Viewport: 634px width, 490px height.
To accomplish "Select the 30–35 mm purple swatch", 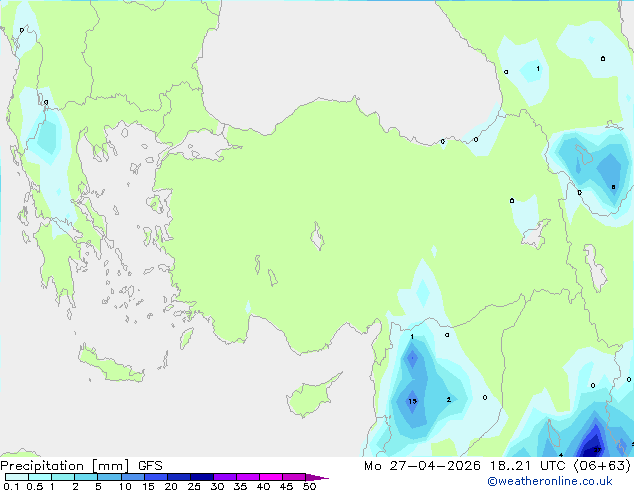I will 224,477.
